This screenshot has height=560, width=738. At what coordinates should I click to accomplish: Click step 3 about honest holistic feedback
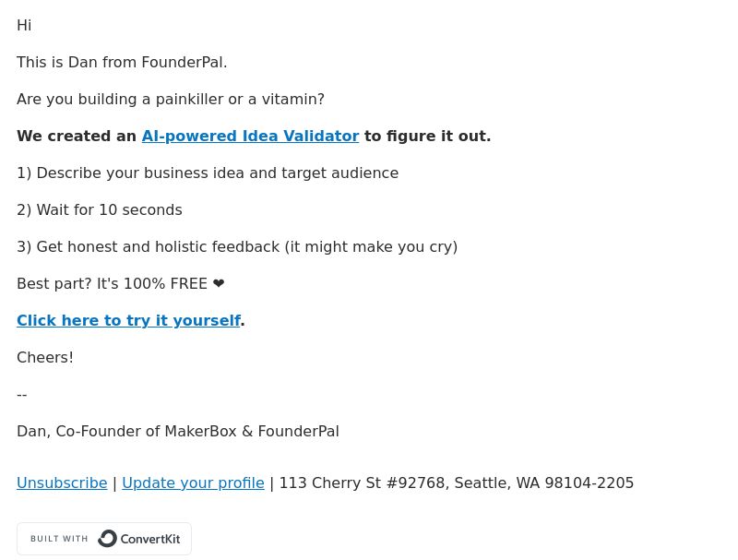click(x=237, y=247)
